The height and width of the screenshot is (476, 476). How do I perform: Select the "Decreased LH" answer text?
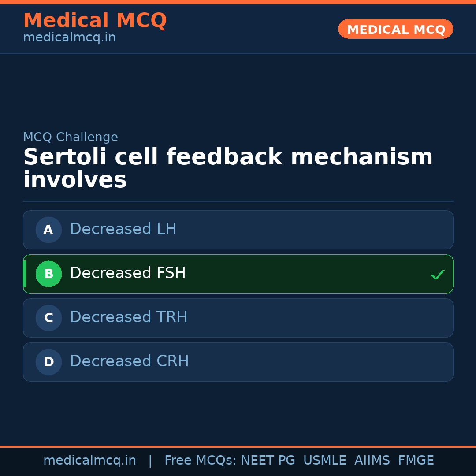pyautogui.click(x=123, y=229)
